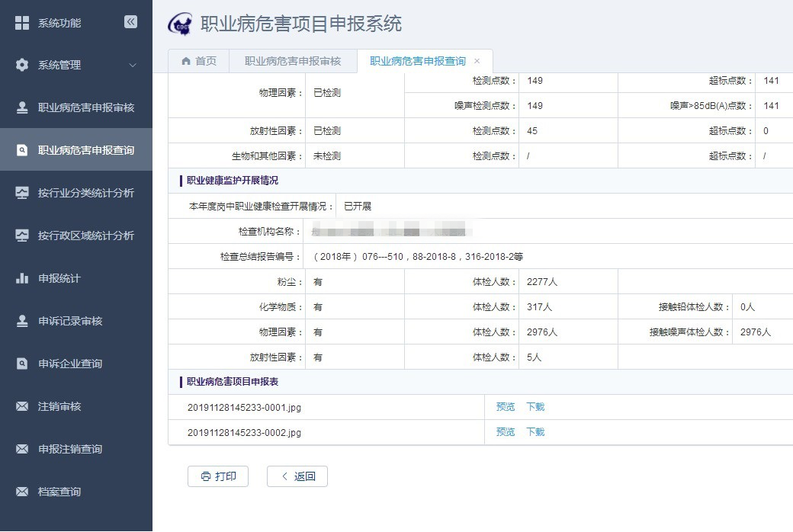Expand the 系统管理 menu chevron
Viewport: 793px width, 532px height.
pos(133,66)
